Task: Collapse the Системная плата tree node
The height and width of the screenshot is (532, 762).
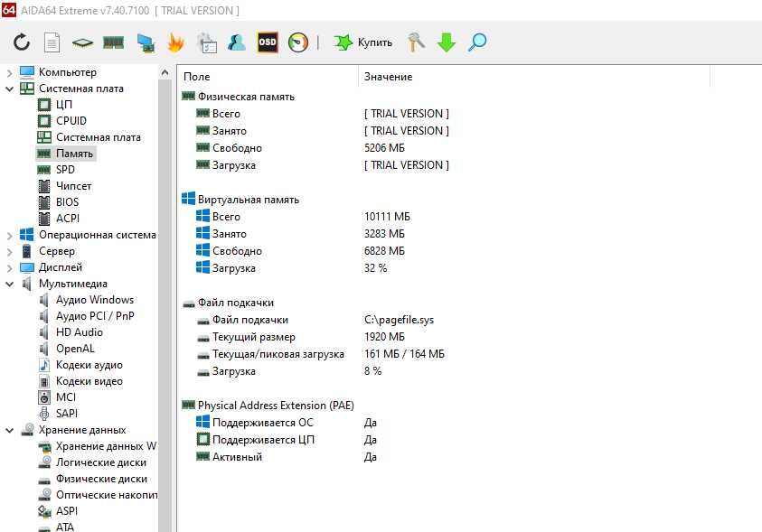Action: click(x=9, y=89)
